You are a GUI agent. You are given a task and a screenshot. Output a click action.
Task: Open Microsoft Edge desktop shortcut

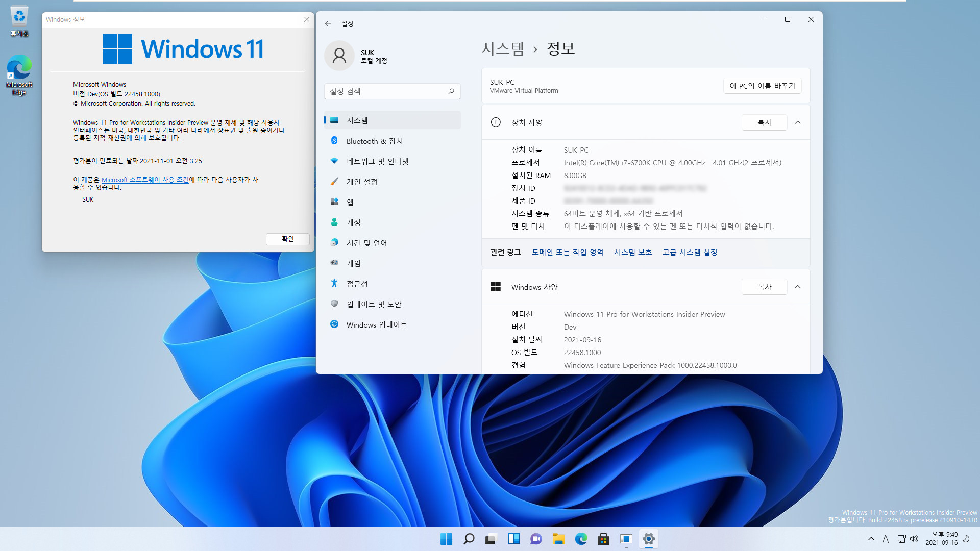tap(19, 76)
